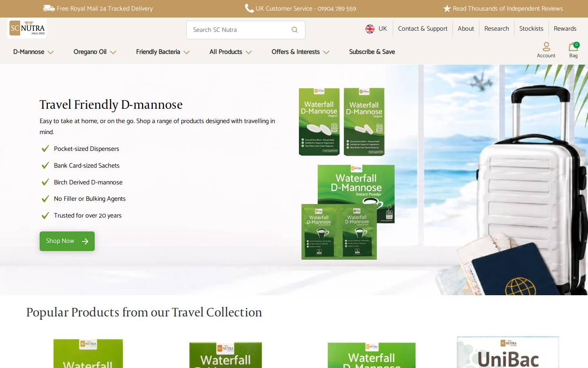588x368 pixels.
Task: Click the Instant Powder box image
Action: (x=356, y=185)
